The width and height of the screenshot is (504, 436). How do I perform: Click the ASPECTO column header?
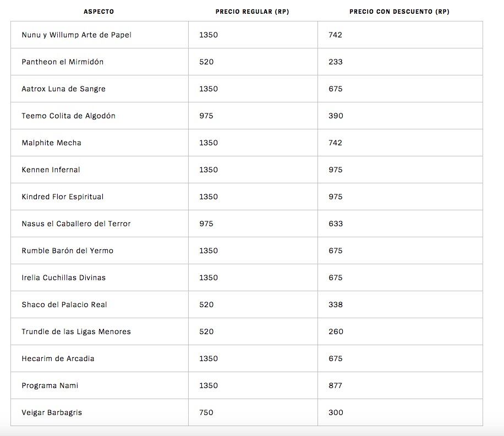[x=99, y=12]
